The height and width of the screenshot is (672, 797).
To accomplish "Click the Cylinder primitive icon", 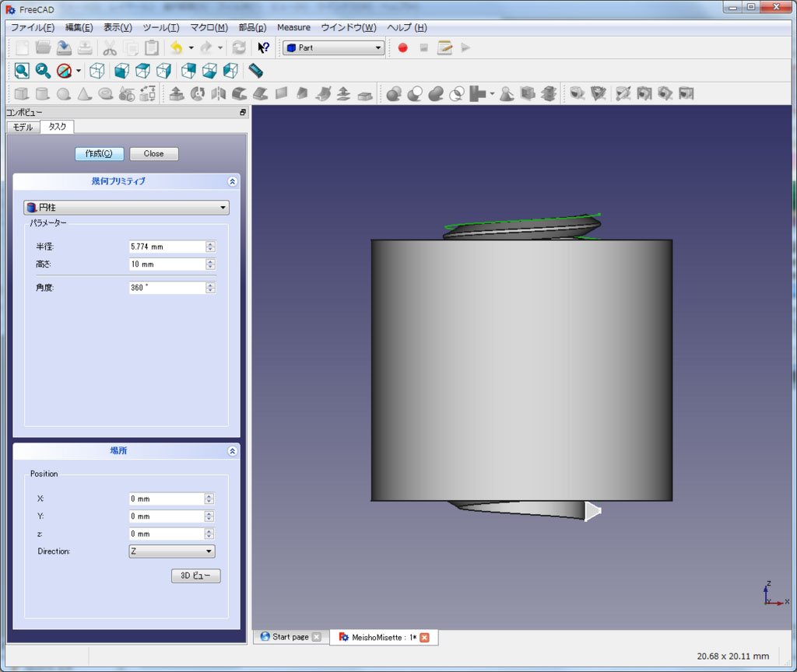I will [43, 93].
